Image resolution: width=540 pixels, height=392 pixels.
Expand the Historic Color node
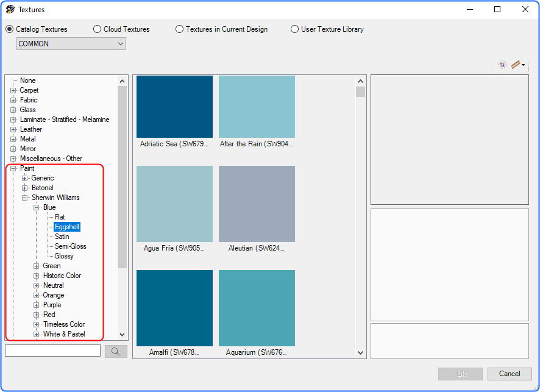click(x=36, y=276)
